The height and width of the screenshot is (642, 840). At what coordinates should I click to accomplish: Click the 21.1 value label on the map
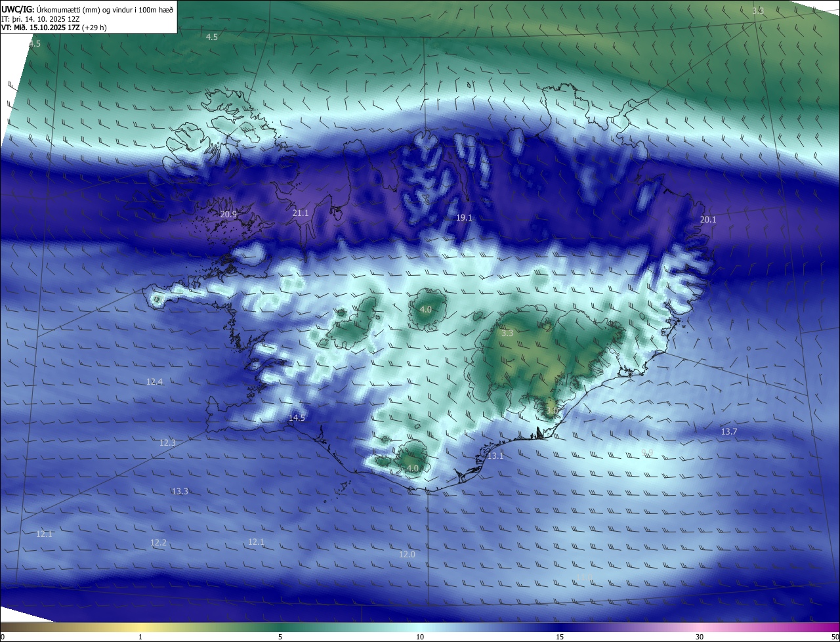(x=300, y=213)
